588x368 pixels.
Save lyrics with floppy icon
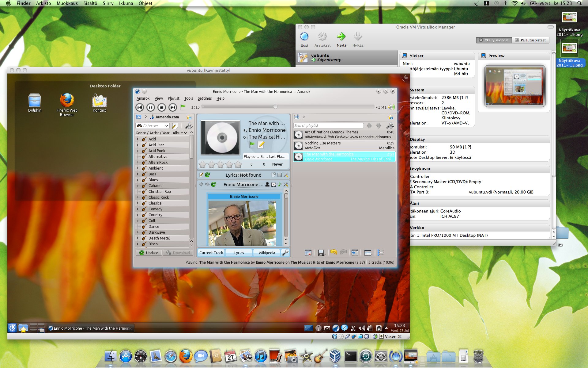(x=280, y=175)
